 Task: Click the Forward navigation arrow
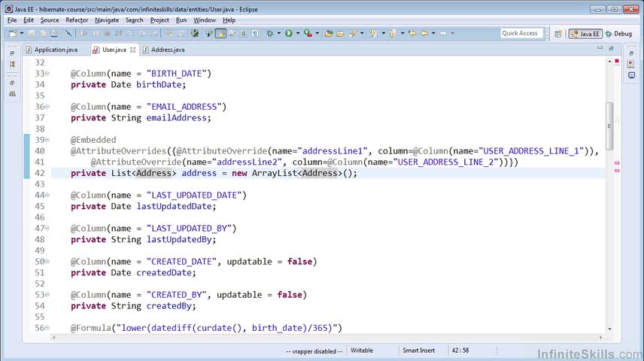pos(443,33)
